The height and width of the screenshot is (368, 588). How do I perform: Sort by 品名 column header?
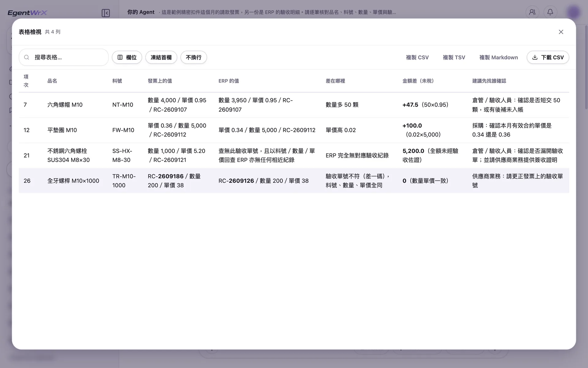click(52, 81)
